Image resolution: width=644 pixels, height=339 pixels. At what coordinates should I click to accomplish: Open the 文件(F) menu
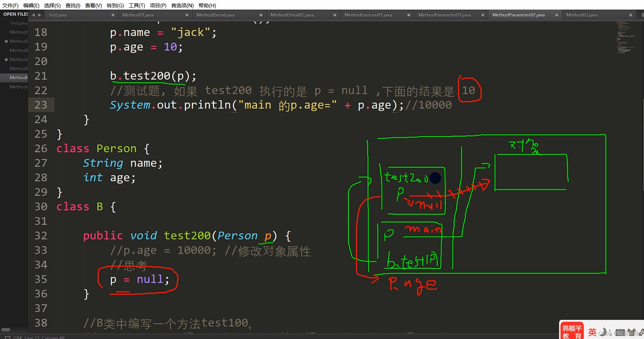[x=10, y=5]
